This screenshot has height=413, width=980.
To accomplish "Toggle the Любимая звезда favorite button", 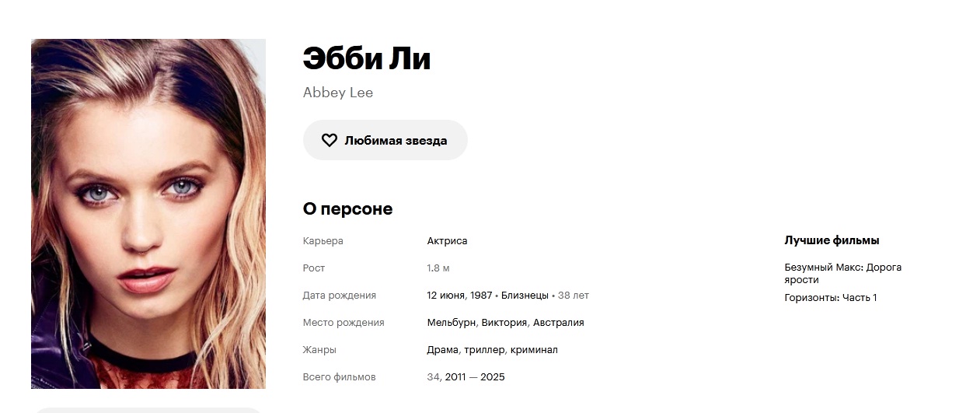I will pyautogui.click(x=385, y=140).
